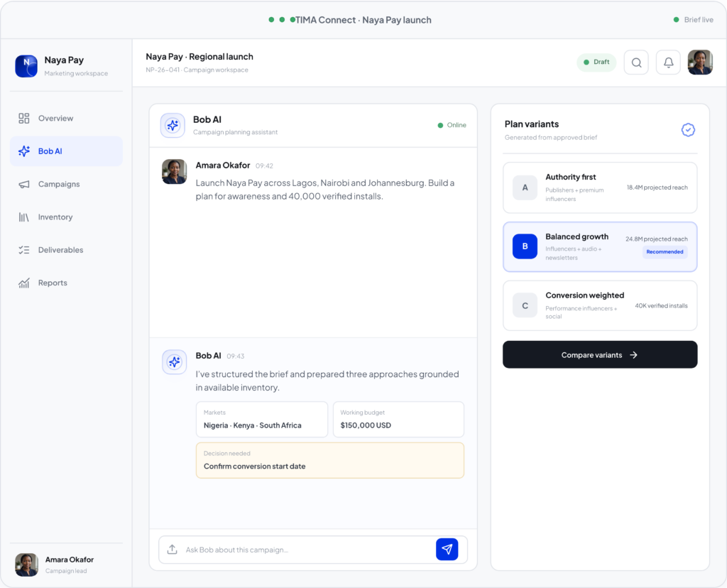Click the arrow on Compare variants button
This screenshot has width=727, height=588.
coord(633,355)
